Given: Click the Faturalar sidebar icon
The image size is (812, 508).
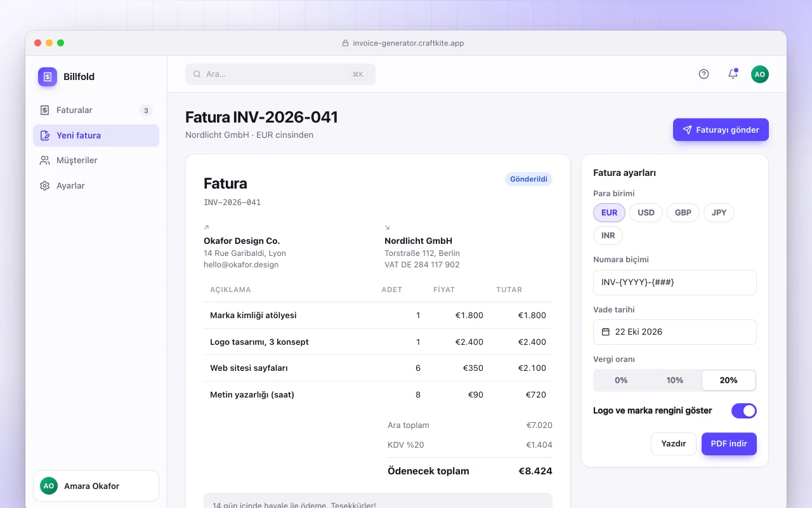Looking at the screenshot, I should [44, 110].
